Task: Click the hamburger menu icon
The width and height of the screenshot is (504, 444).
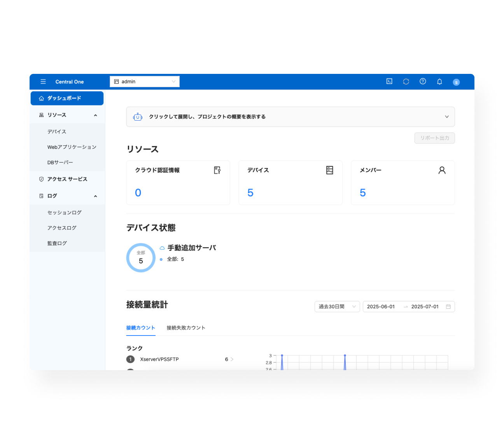Action: [43, 82]
